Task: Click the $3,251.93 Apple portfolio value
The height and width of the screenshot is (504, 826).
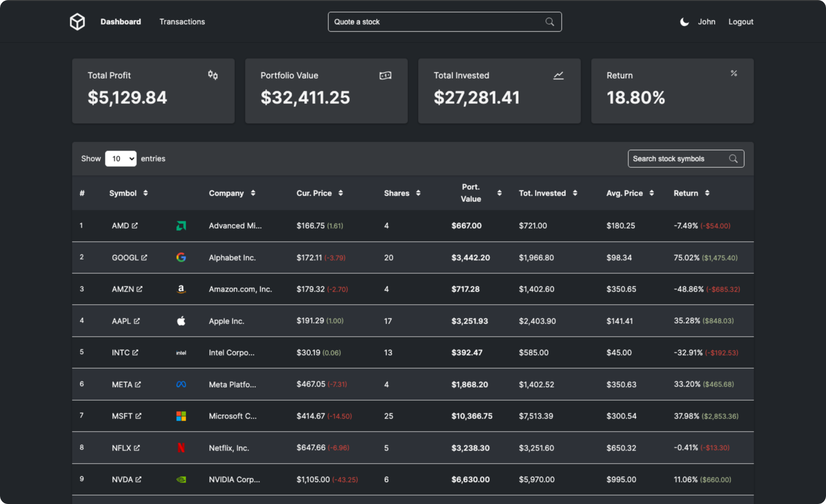Action: point(469,321)
